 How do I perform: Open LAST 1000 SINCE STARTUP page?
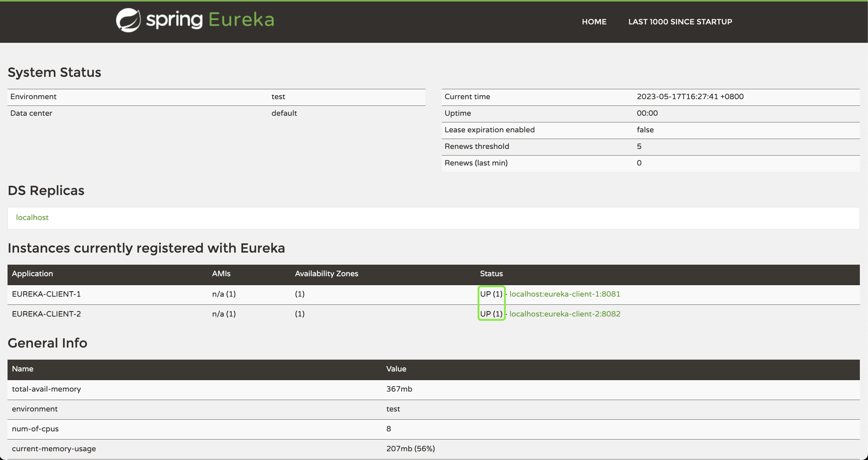pyautogui.click(x=680, y=22)
